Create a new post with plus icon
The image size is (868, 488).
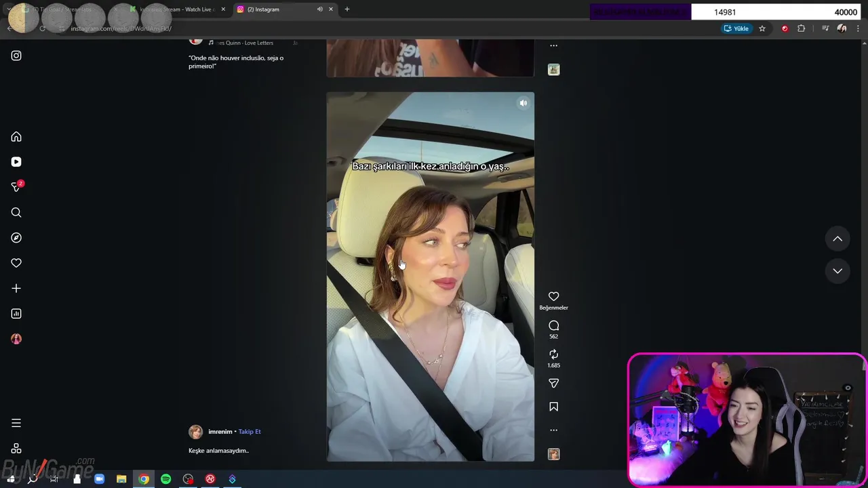click(16, 288)
